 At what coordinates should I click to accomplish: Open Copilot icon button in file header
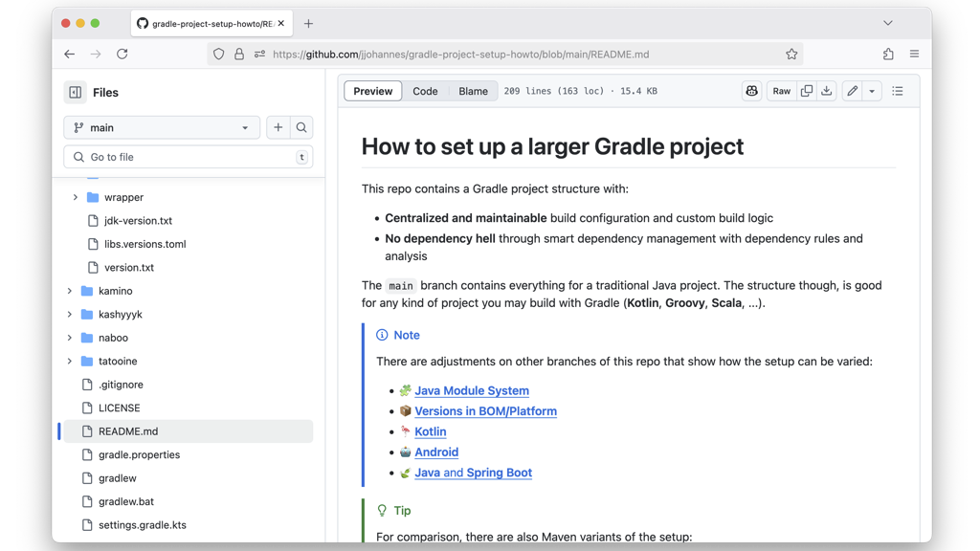coord(751,91)
